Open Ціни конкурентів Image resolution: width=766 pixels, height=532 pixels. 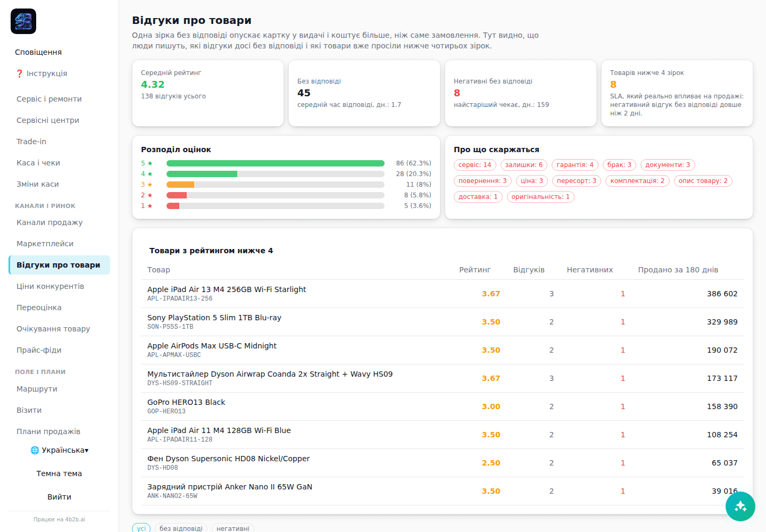click(x=59, y=286)
